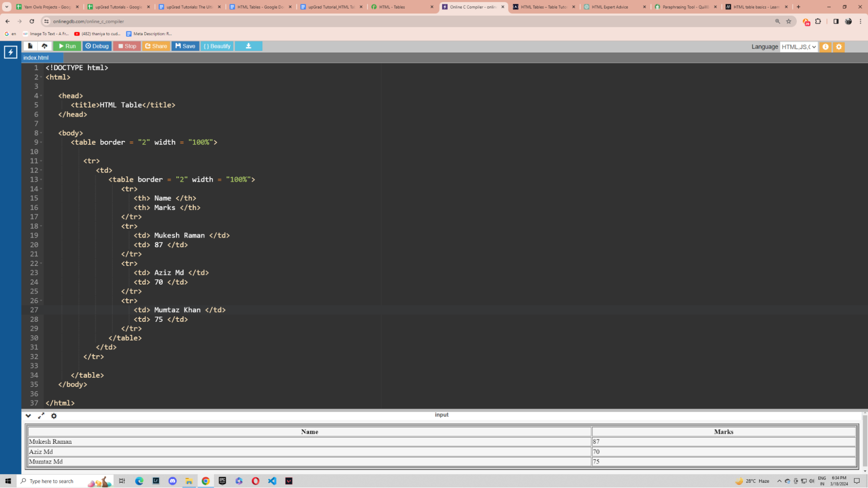
Task: Fold the head tag at line 4
Action: pyautogui.click(x=41, y=96)
